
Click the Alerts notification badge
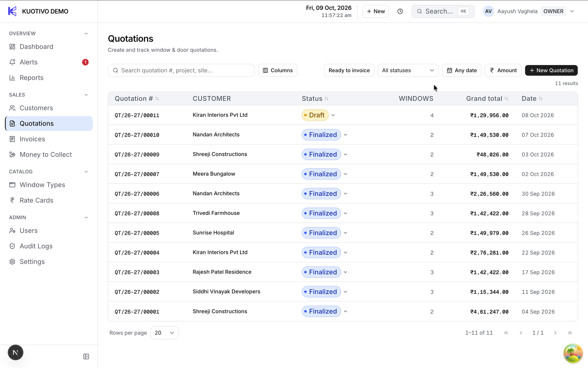(85, 62)
